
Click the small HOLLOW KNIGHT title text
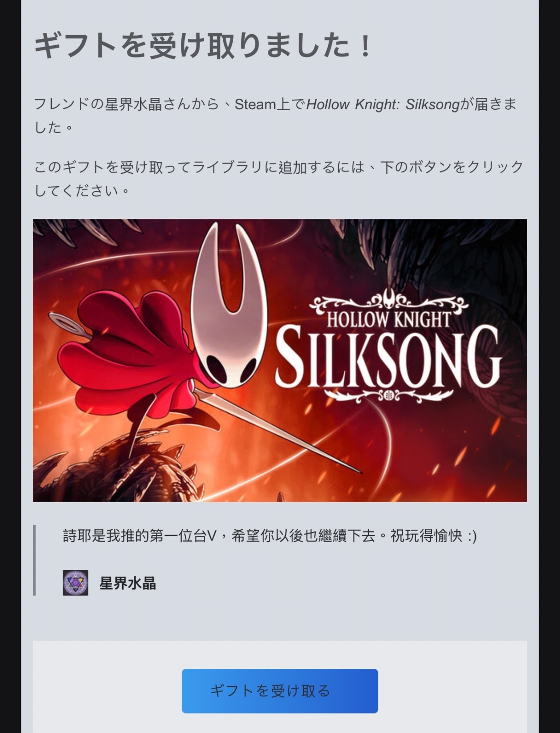click(388, 320)
